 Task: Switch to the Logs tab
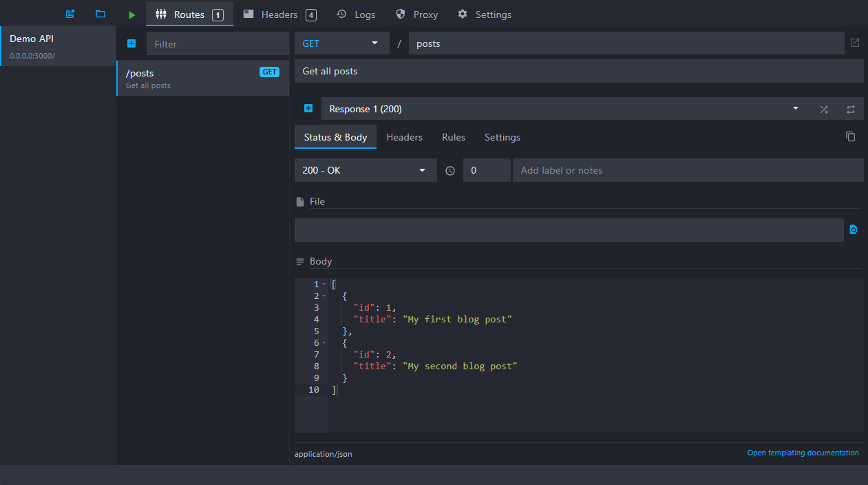click(356, 14)
